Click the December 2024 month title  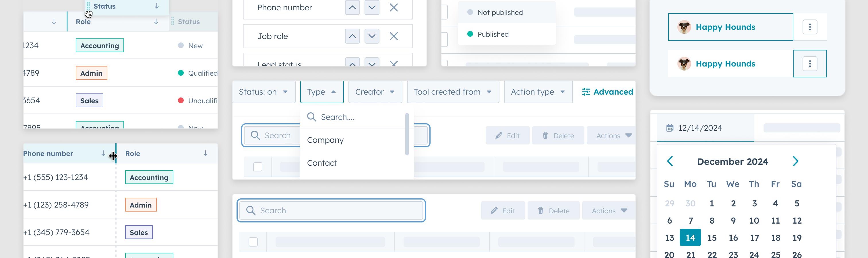tap(733, 161)
